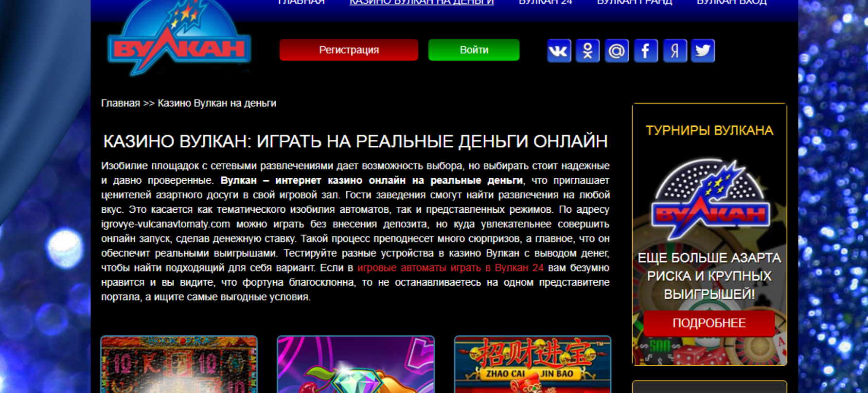The height and width of the screenshot is (393, 868).
Task: Open the Zhao Cai Jin Bao slot thumbnail
Action: point(532,364)
